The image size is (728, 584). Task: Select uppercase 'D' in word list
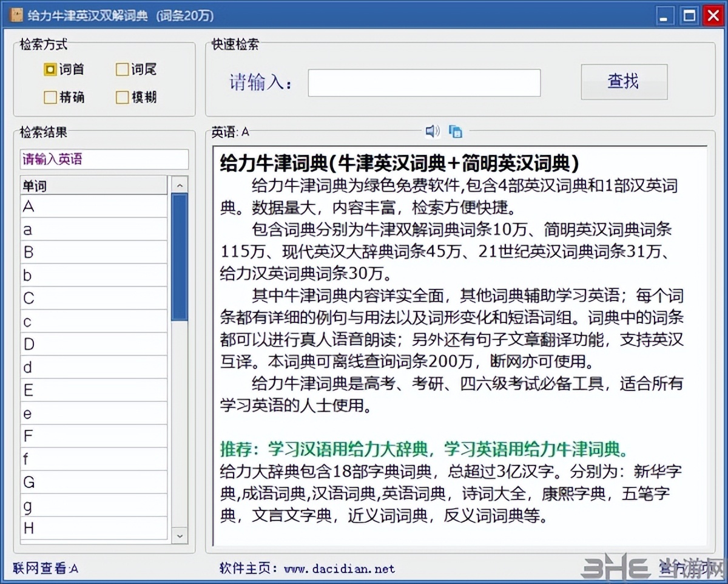coord(93,344)
